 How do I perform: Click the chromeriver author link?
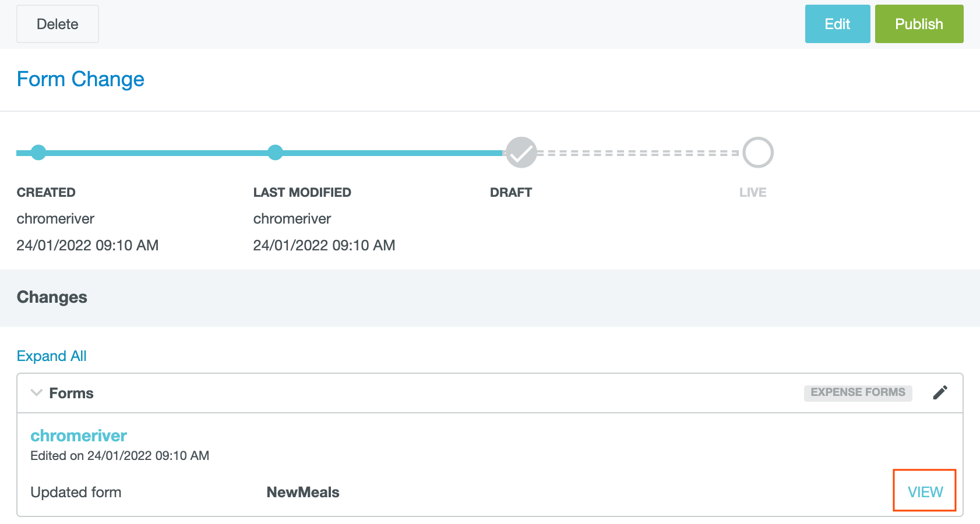coord(79,436)
